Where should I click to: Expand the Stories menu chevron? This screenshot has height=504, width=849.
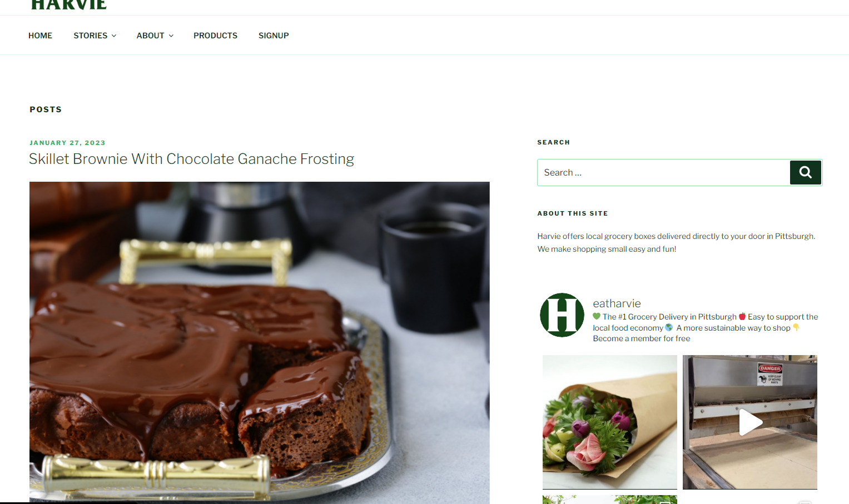coord(114,36)
